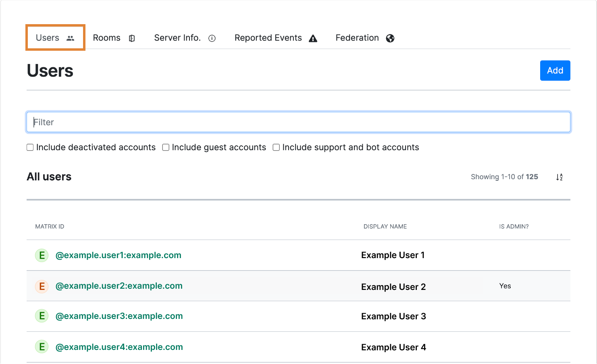597x364 pixels.
Task: Click the Server Info circle-i icon
Action: 212,38
